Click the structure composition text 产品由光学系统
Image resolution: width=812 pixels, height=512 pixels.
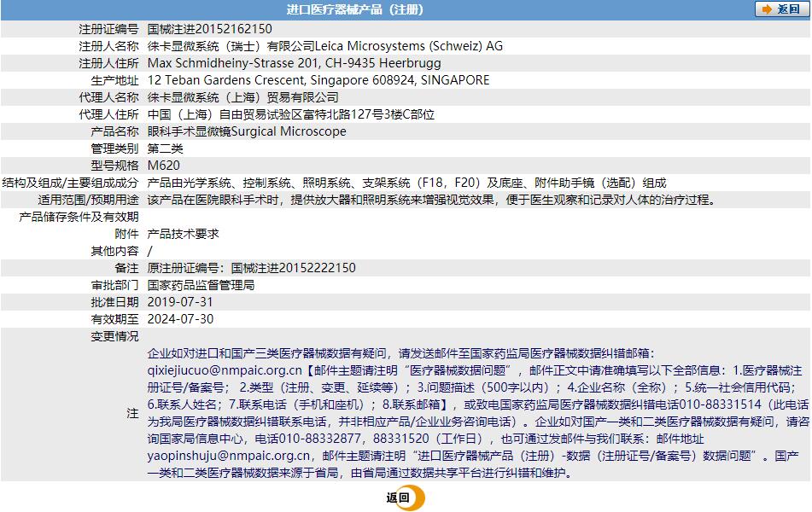tap(189, 183)
